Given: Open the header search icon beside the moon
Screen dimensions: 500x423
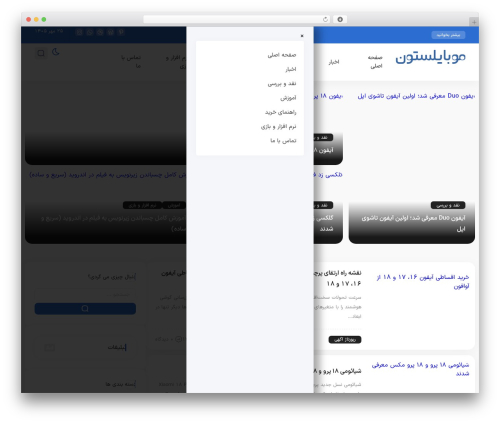Looking at the screenshot, I should (41, 53).
